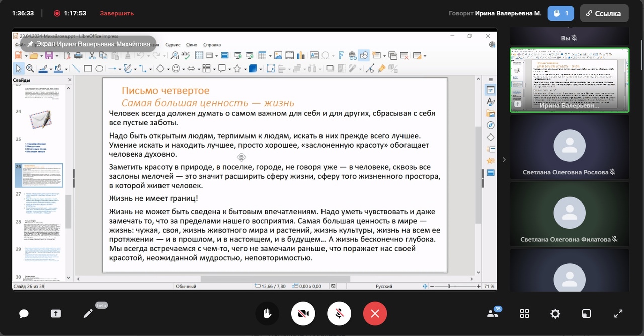Open the sidebar Navigator deck
The height and width of the screenshot is (336, 644).
[x=491, y=125]
